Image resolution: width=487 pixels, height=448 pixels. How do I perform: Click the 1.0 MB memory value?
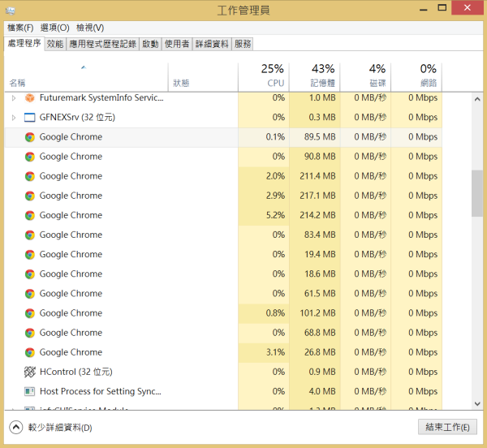point(322,97)
